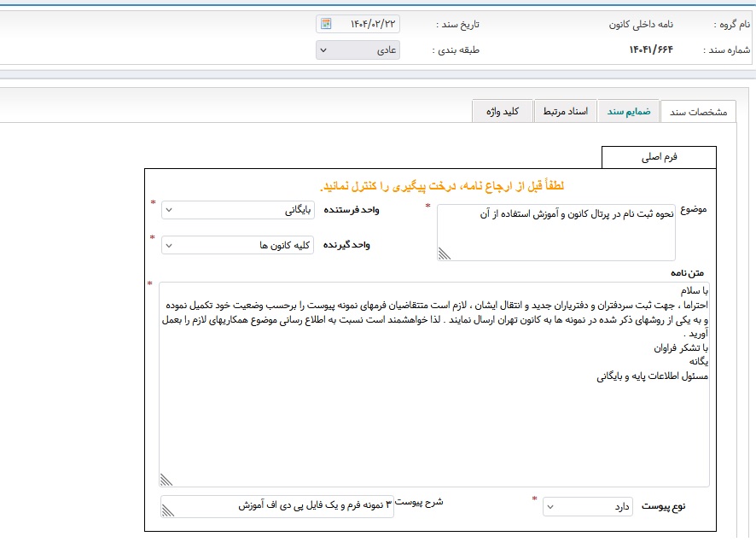Open the واحد گیرنده dropdown showing کلیه کانون ها

point(238,246)
